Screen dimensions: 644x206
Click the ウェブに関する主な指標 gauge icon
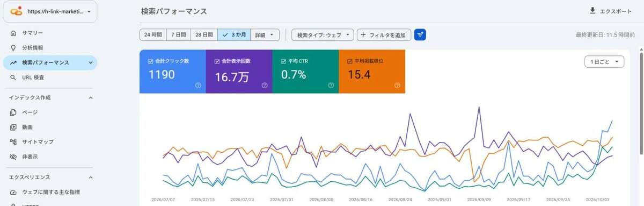13,192
